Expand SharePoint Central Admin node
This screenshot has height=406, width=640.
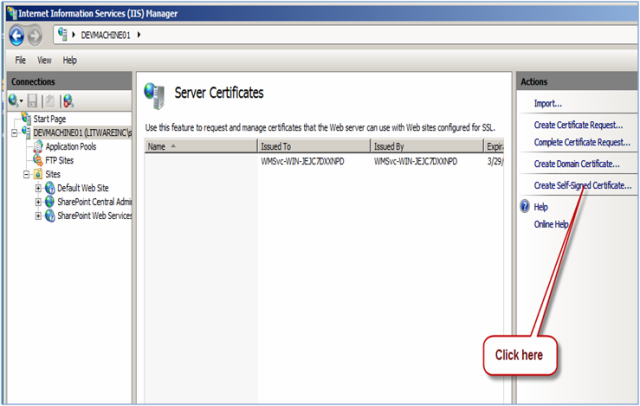coord(38,202)
